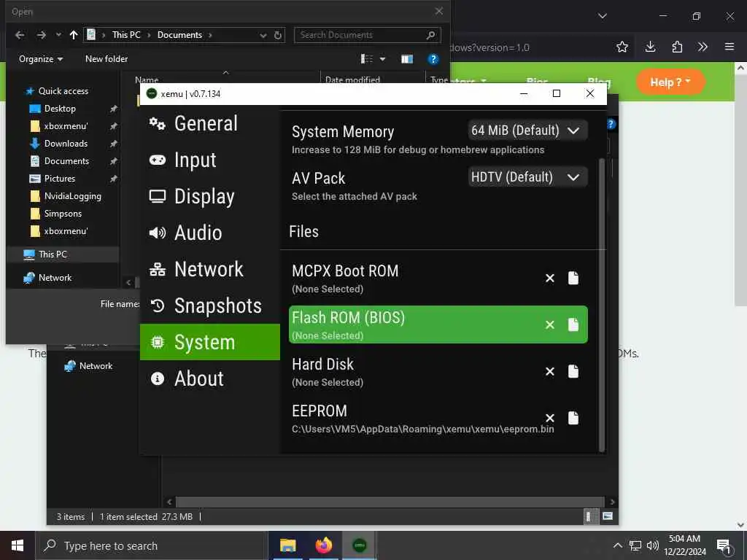
Task: Open Firefox downloads panel
Action: pyautogui.click(x=650, y=47)
